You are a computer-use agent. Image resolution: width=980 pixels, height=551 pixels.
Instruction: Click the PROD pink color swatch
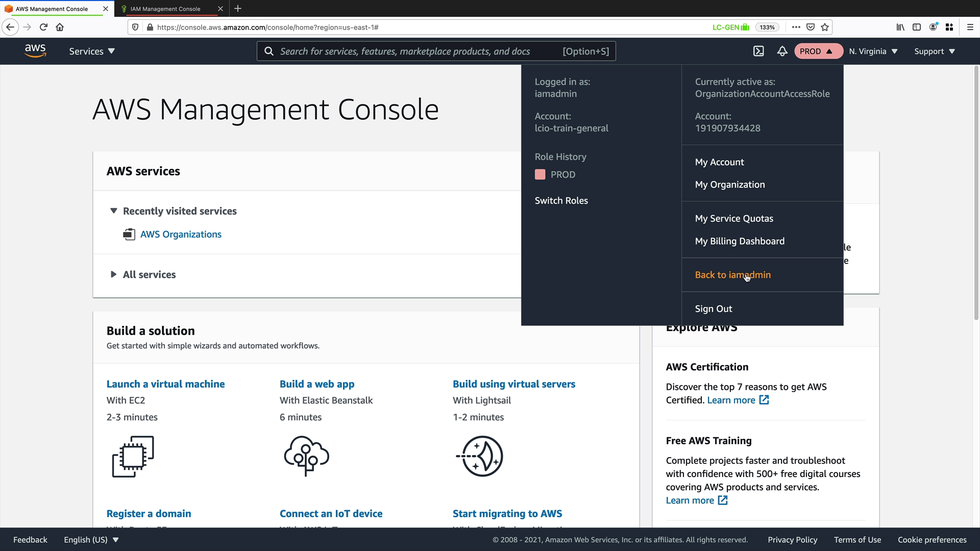click(x=540, y=174)
